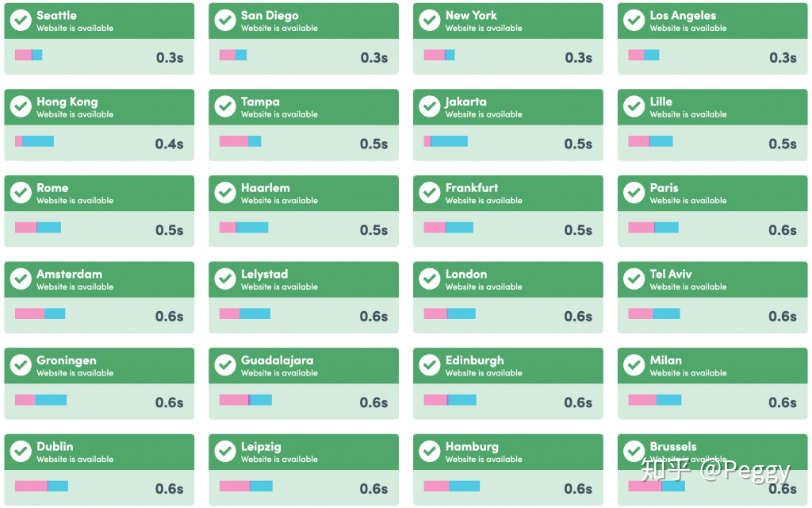The width and height of the screenshot is (812, 508).
Task: Click the Seattle checkmark icon
Action: (21, 21)
